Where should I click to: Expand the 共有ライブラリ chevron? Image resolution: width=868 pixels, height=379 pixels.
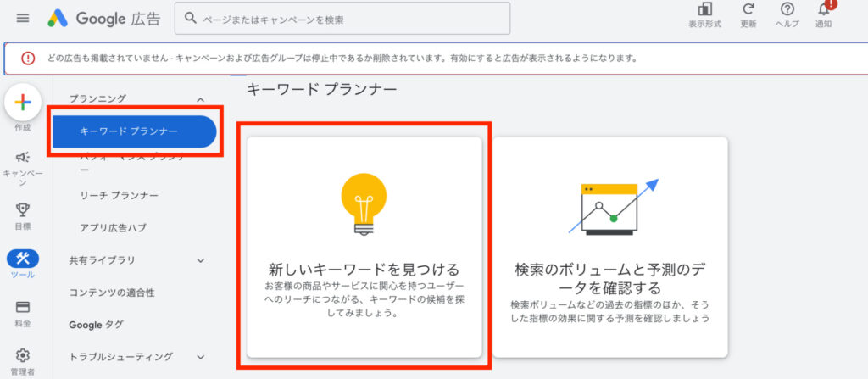tap(201, 260)
